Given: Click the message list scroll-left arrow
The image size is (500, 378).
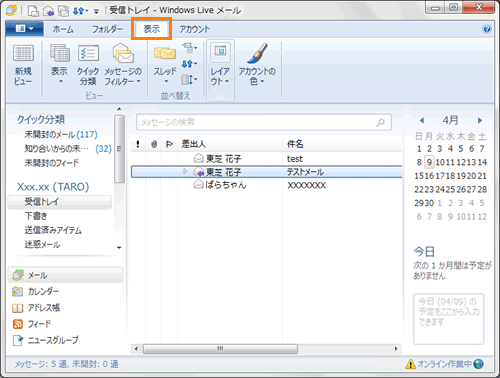Looking at the screenshot, I should 136,349.
